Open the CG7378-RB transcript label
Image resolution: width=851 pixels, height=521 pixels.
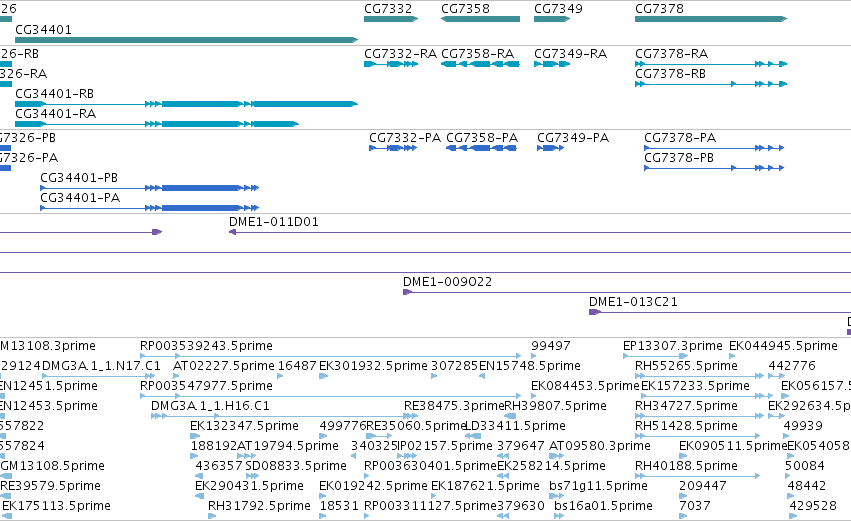click(670, 74)
